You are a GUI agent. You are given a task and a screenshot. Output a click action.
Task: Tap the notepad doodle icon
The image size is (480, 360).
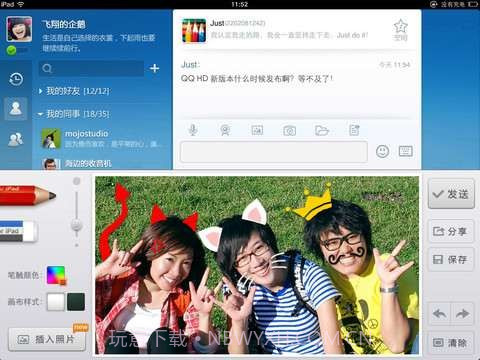click(354, 130)
